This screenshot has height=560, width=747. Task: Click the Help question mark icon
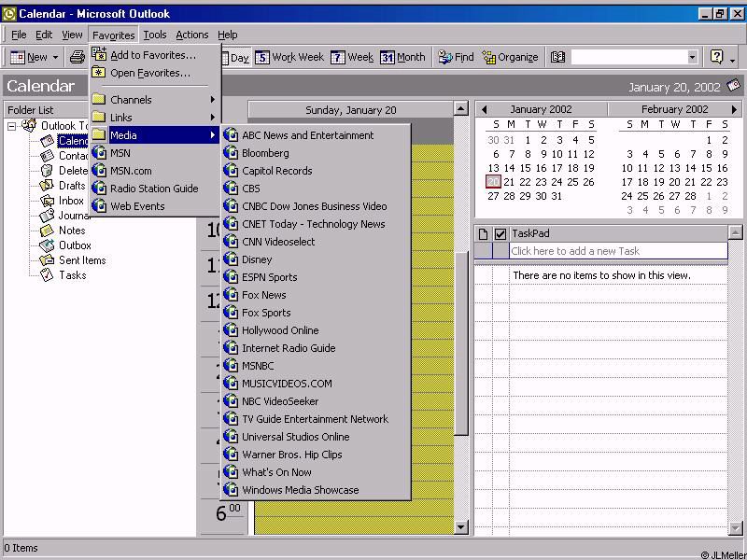tap(716, 57)
